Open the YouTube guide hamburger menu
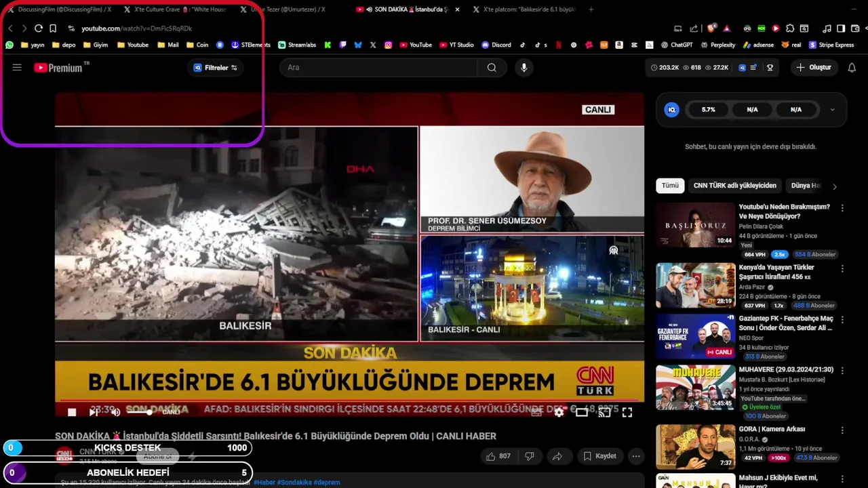The height and width of the screenshot is (488, 868). coord(17,68)
